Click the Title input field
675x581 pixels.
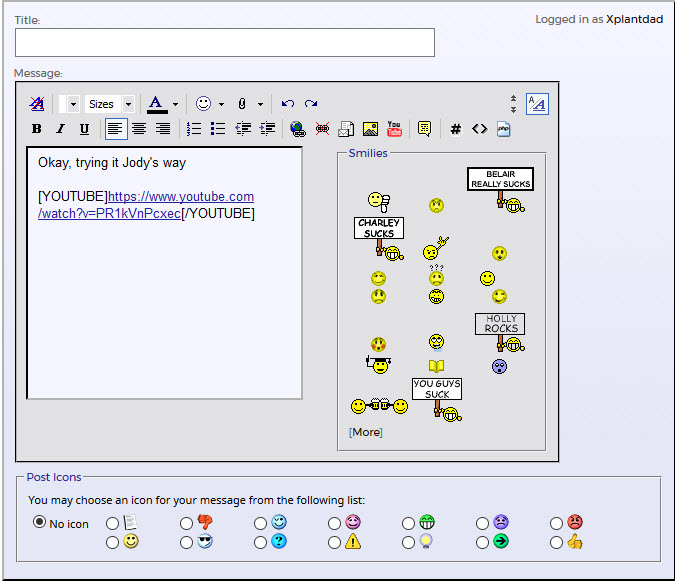225,42
